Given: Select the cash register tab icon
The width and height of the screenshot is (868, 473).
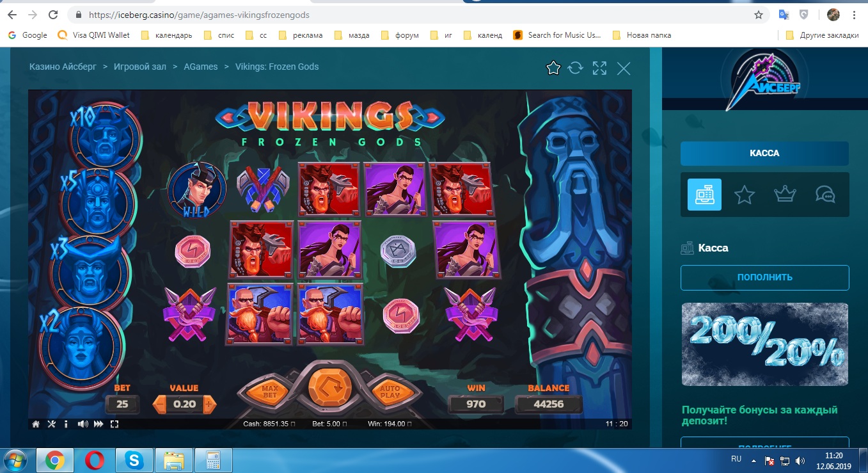Looking at the screenshot, I should (x=704, y=195).
